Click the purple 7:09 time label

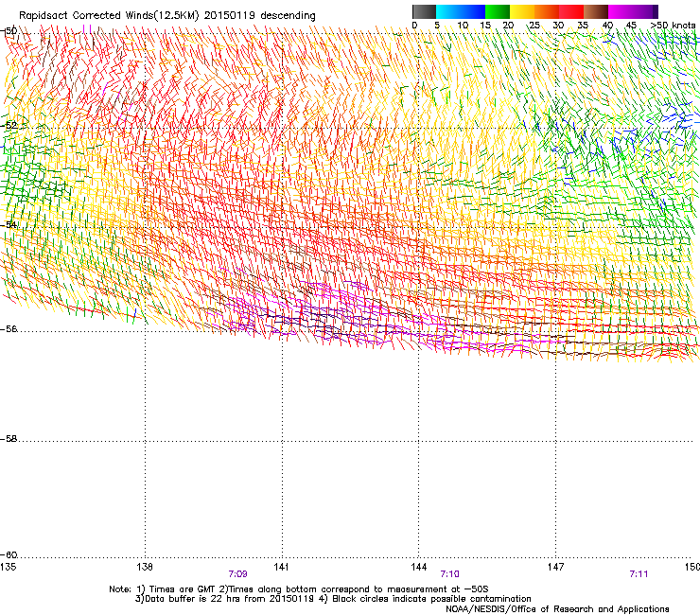(x=238, y=574)
